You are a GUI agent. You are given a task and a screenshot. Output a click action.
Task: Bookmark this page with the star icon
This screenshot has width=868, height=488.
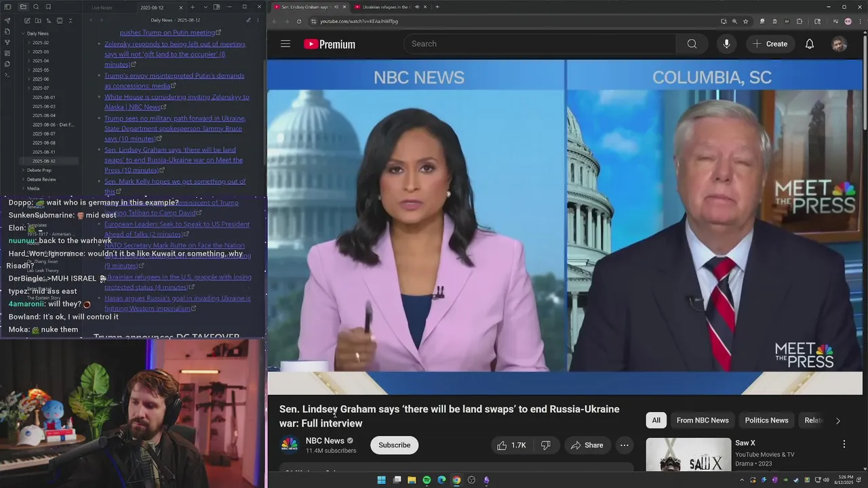pos(746,21)
